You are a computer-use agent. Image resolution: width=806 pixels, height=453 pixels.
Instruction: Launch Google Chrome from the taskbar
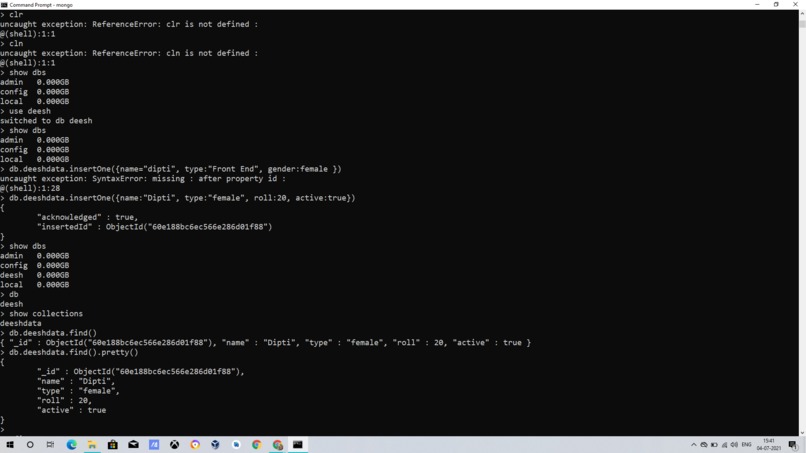pos(257,445)
